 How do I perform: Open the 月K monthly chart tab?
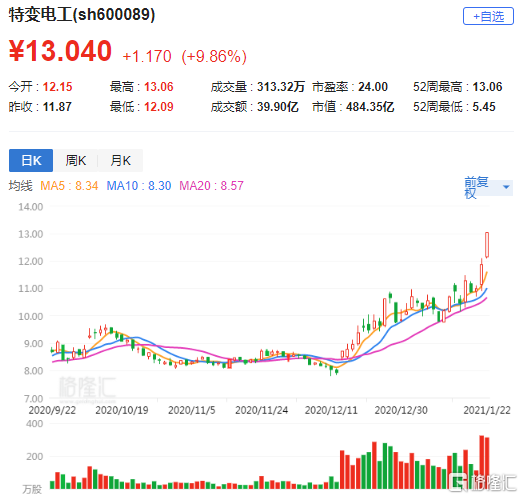point(120,160)
